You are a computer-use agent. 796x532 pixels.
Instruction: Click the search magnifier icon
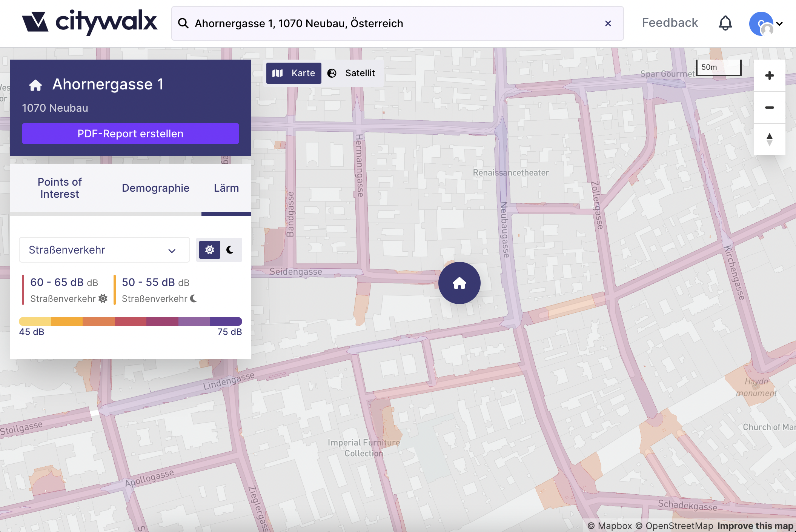(x=183, y=23)
